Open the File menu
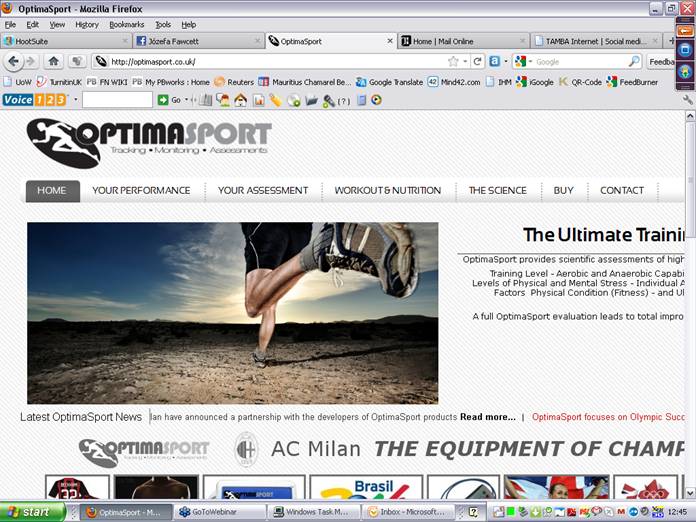Viewport: 696px width, 522px height. click(x=10, y=25)
